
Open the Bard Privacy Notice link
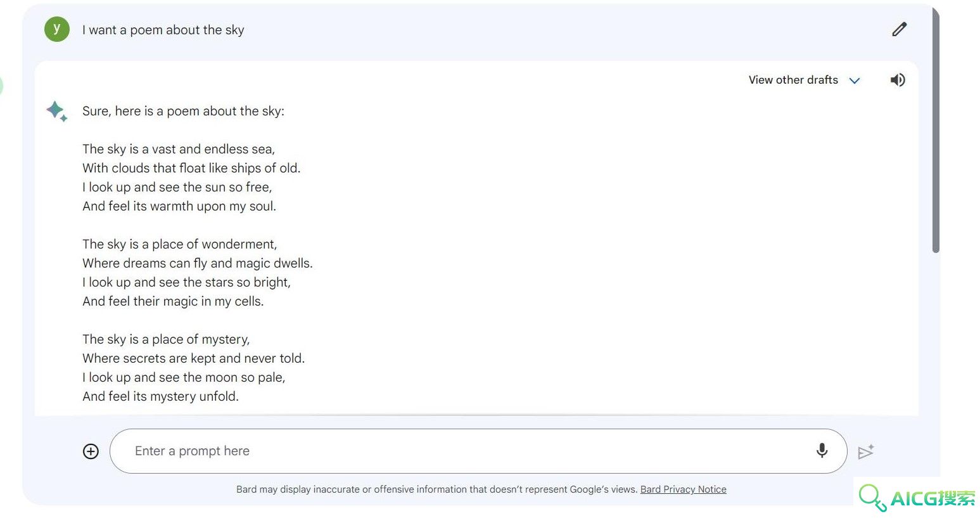click(684, 489)
